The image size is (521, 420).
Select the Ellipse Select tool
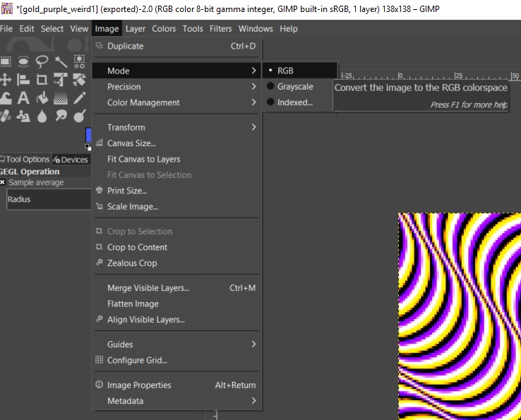(x=23, y=61)
